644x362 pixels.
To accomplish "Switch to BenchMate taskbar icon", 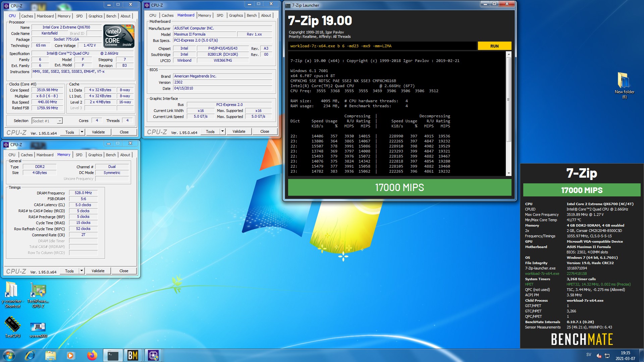I will click(x=133, y=355).
